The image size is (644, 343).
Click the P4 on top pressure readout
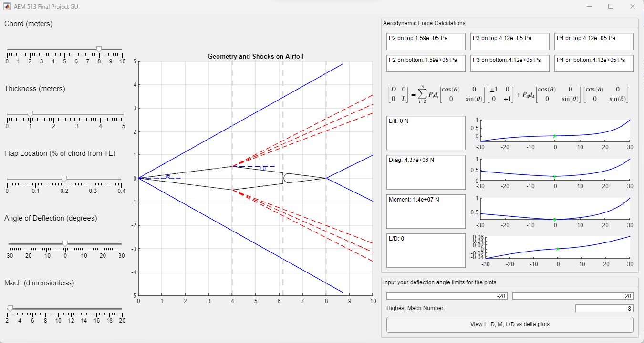tap(593, 41)
